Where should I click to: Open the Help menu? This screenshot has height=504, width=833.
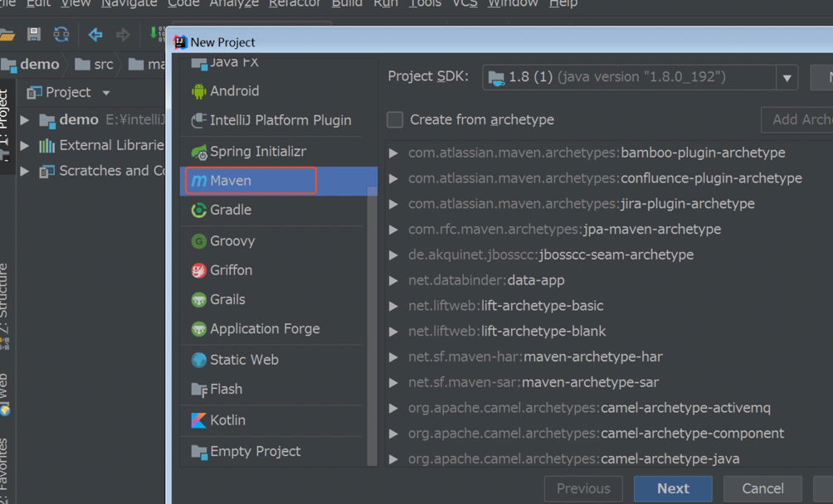tap(563, 3)
